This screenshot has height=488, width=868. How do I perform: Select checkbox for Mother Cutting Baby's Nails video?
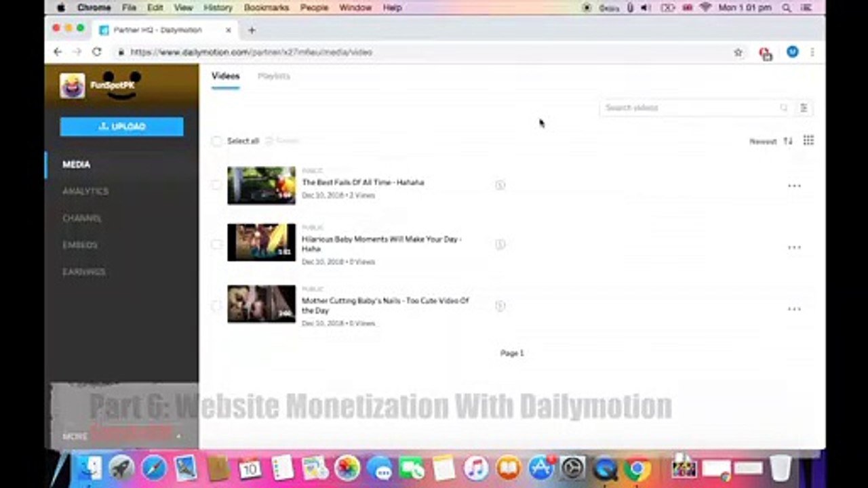(x=216, y=306)
